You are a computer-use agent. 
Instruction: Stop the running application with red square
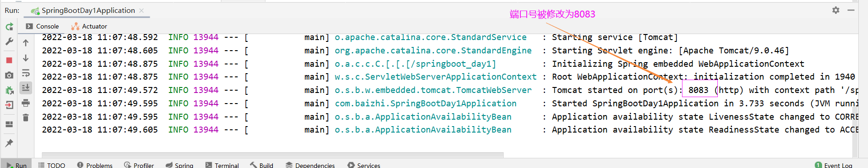point(9,60)
